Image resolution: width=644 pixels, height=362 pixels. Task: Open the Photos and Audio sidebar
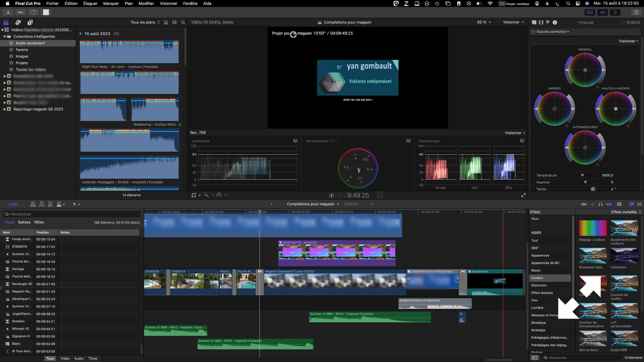tap(18, 22)
